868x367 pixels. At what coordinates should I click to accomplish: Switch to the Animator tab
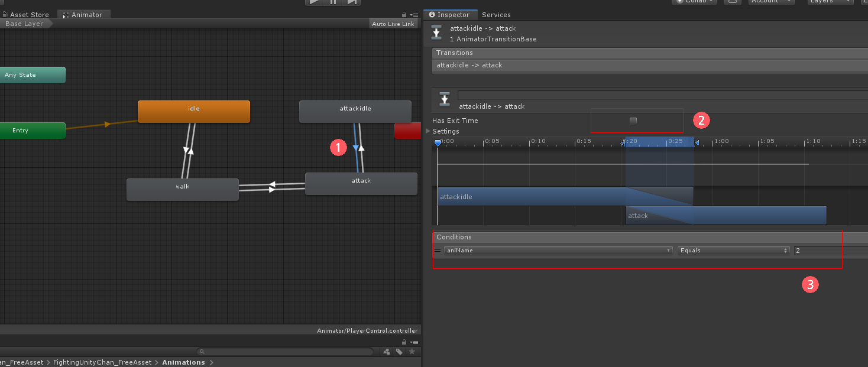(83, 15)
